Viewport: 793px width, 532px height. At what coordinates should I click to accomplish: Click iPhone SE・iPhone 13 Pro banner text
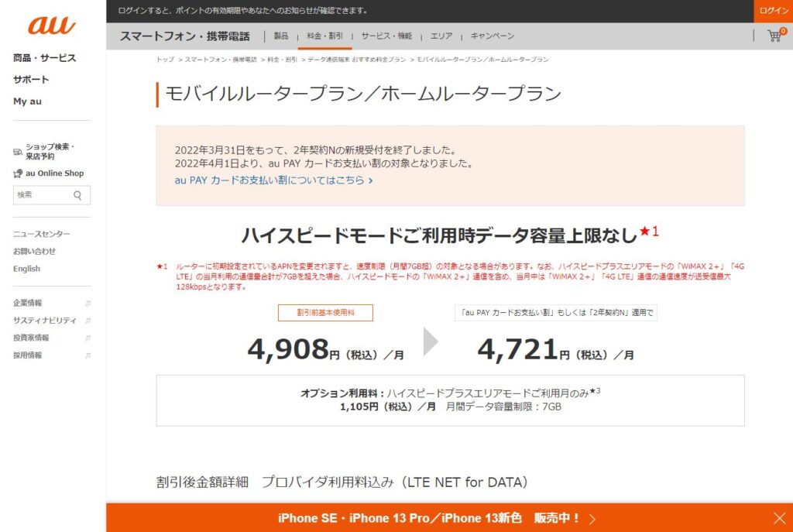click(429, 518)
